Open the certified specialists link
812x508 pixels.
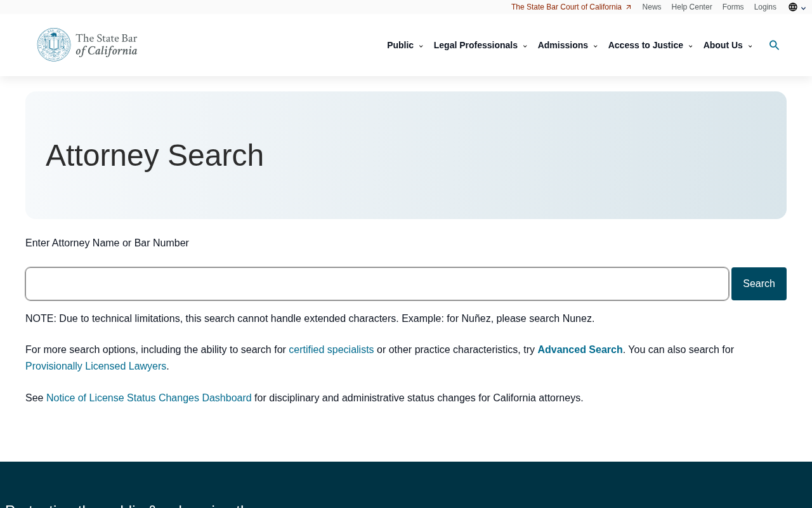click(x=331, y=350)
